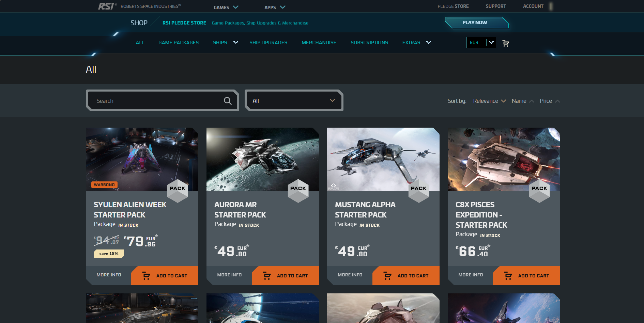The image size is (644, 323).
Task: Click the PACK badge on Aurora MR pack
Action: coord(298,191)
